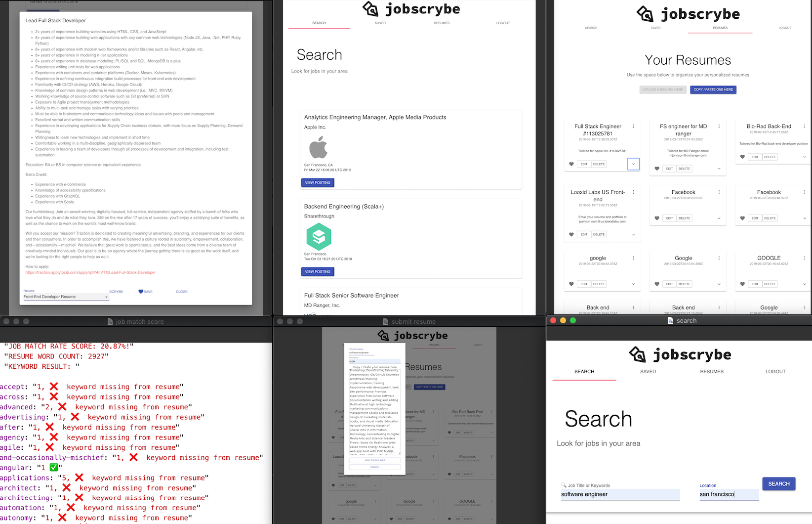
Task: Open three-dot menu on Bio-Rad Back-End card, Your Resumes page
Action: [805, 127]
